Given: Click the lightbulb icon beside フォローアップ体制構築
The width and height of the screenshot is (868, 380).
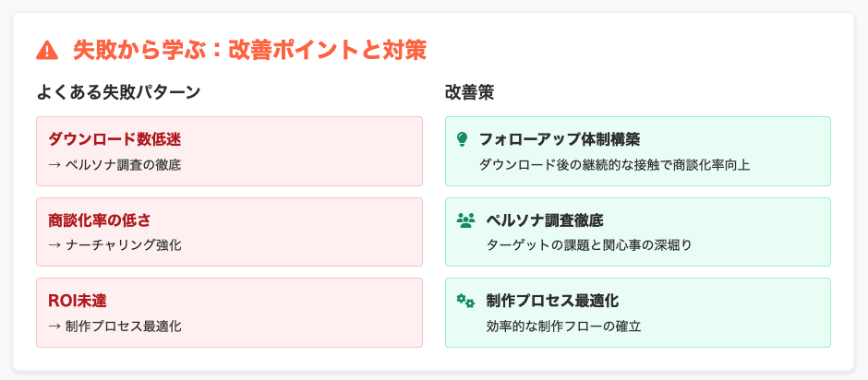Looking at the screenshot, I should 462,139.
